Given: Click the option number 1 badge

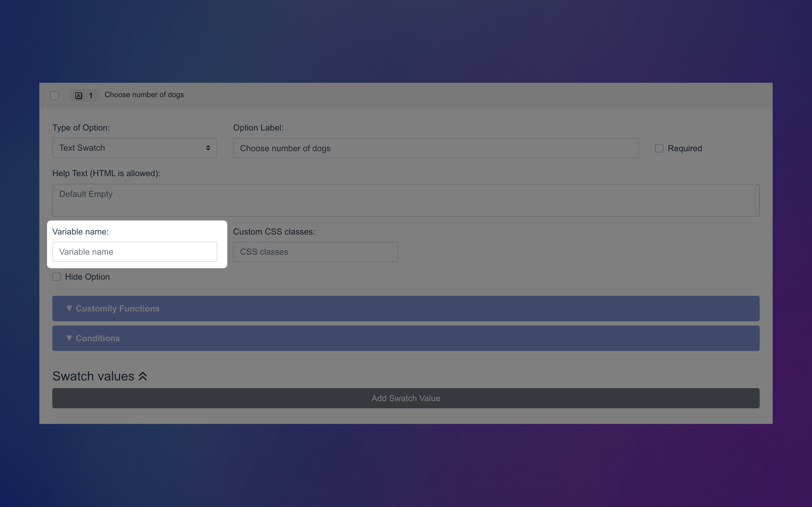Looking at the screenshot, I should [x=91, y=96].
